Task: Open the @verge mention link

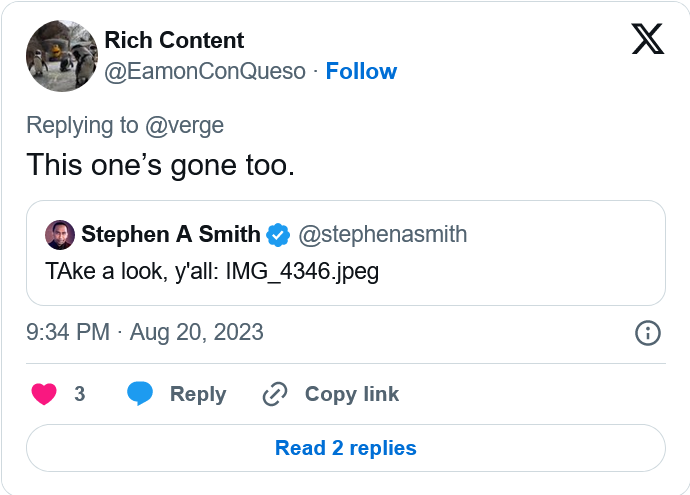Action: [x=184, y=125]
